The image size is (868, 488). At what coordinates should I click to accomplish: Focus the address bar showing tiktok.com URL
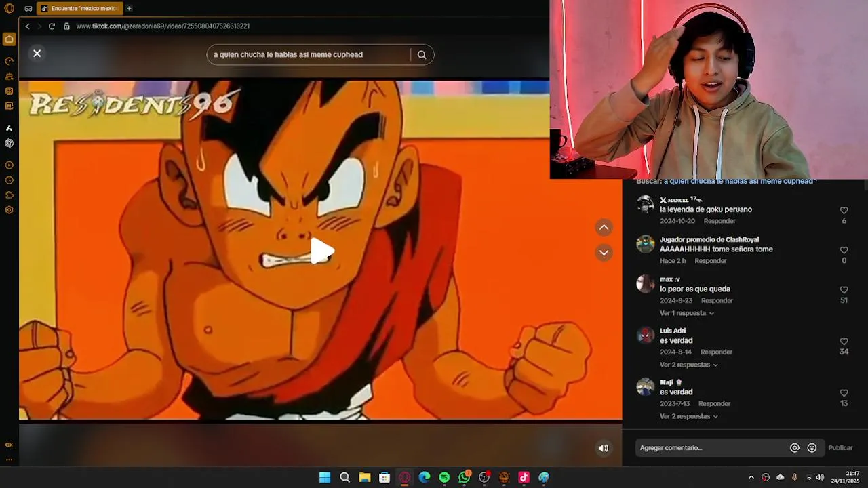[x=163, y=26]
